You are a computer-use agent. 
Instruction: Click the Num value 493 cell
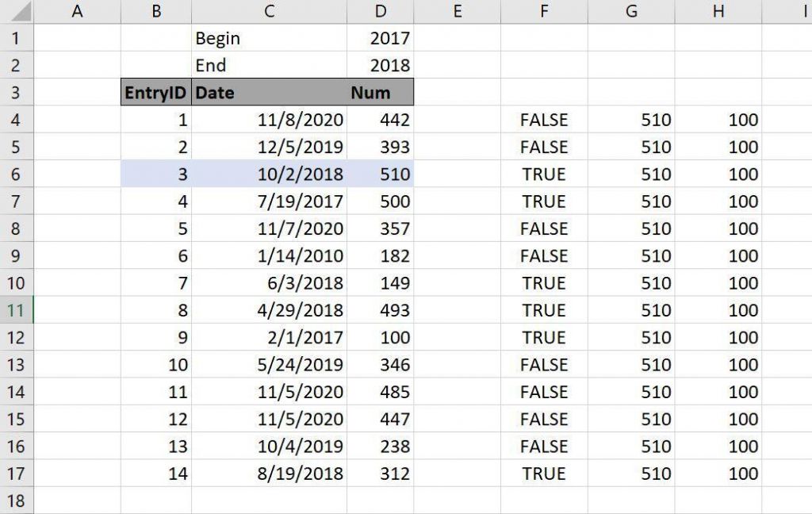[x=381, y=310]
